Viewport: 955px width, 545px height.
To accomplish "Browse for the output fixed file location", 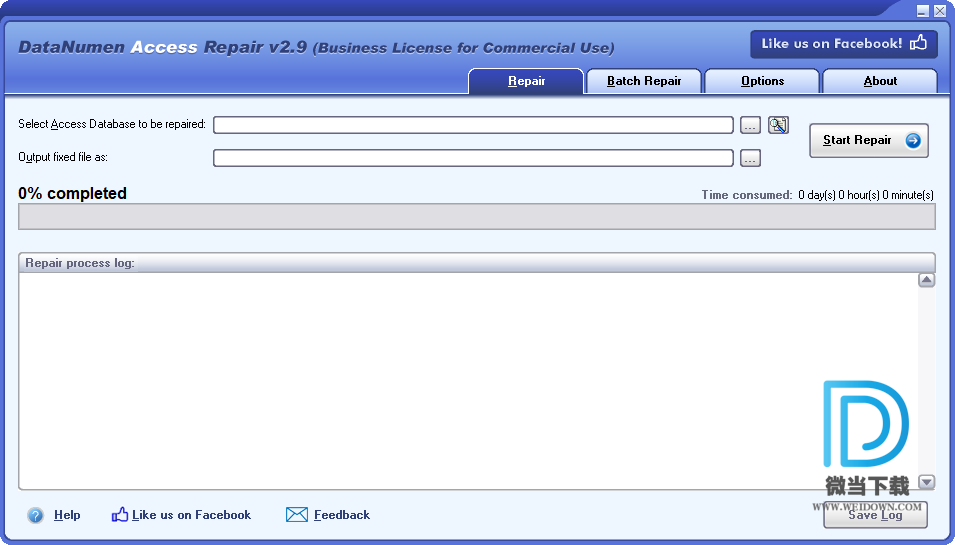I will pyautogui.click(x=750, y=158).
